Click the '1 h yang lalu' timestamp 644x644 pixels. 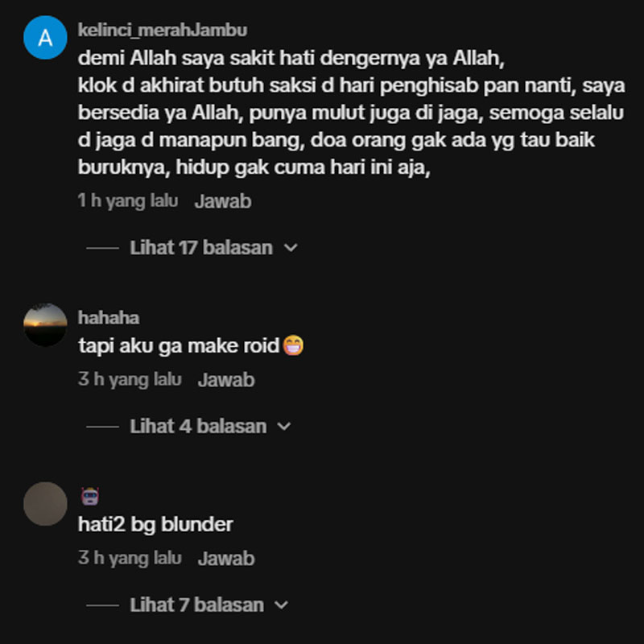(x=128, y=200)
